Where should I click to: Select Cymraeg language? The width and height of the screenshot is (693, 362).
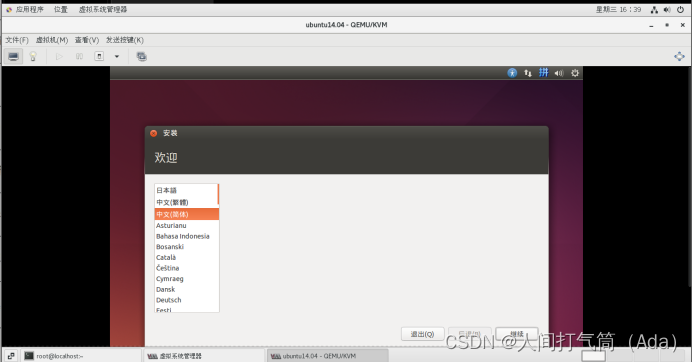[x=187, y=278]
